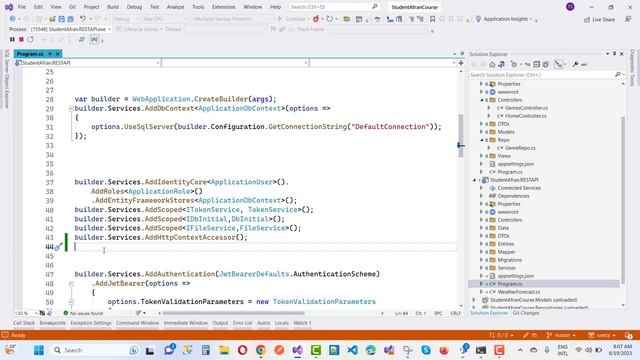This screenshot has width=640, height=360.
Task: Open the Error List tab
Action: [242, 323]
